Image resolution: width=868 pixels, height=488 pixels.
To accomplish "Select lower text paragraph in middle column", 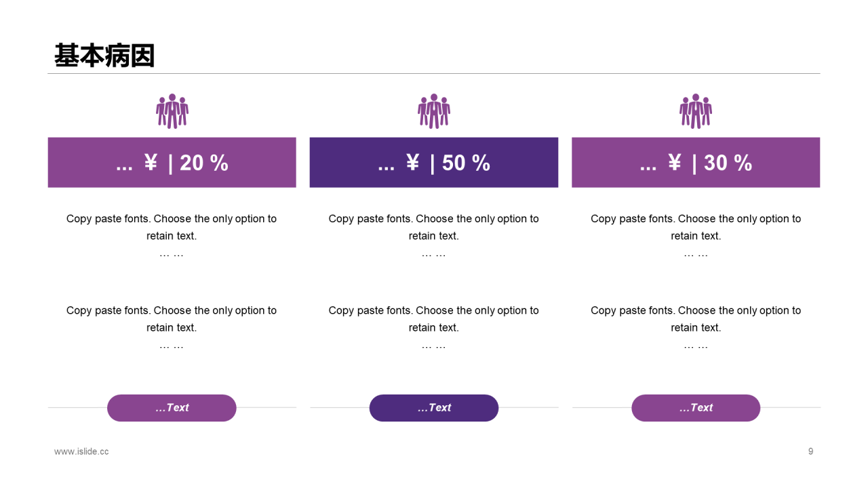I will coord(434,327).
